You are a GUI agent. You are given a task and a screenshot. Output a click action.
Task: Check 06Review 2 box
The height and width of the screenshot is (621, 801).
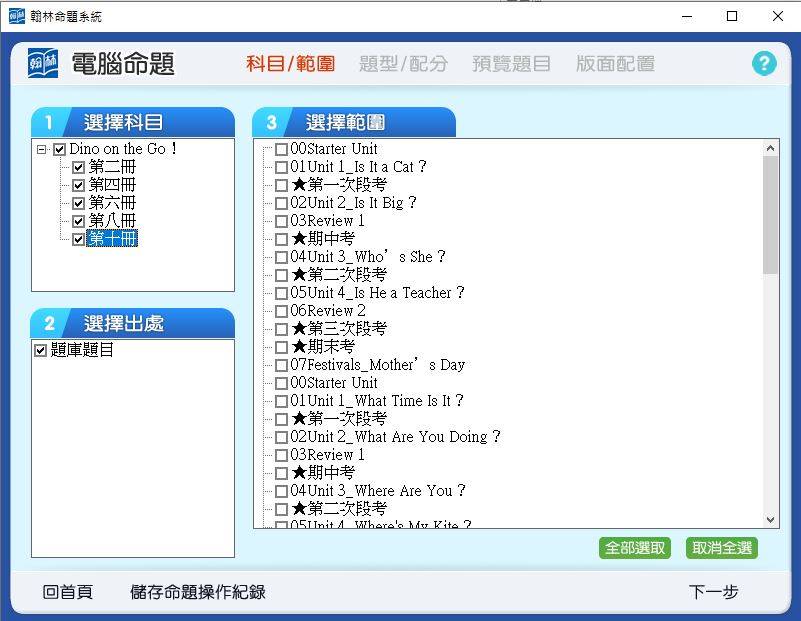pos(281,311)
